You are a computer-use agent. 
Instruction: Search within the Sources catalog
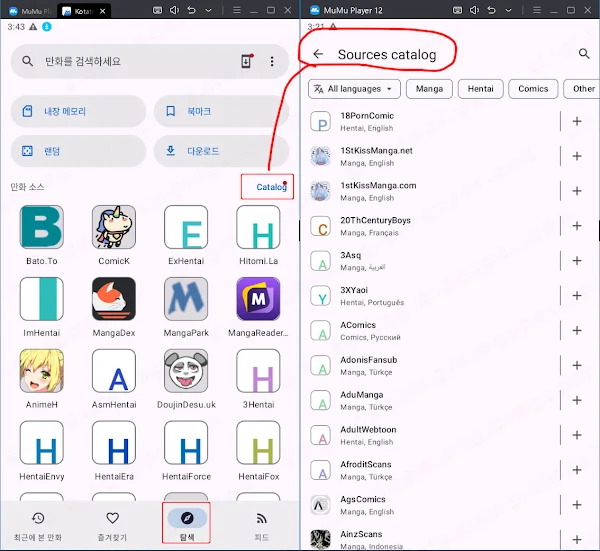(584, 54)
